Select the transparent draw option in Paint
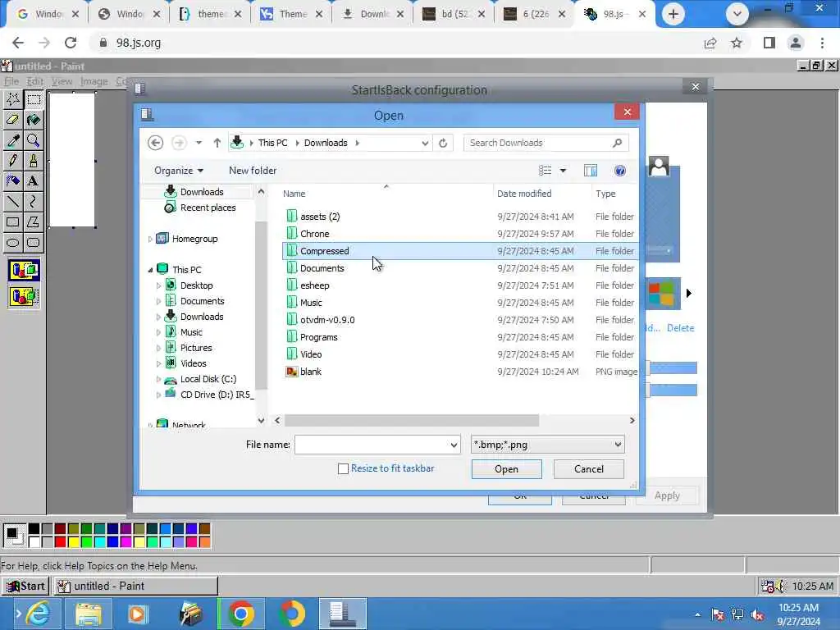Viewport: 840px width, 630px height. click(x=24, y=295)
